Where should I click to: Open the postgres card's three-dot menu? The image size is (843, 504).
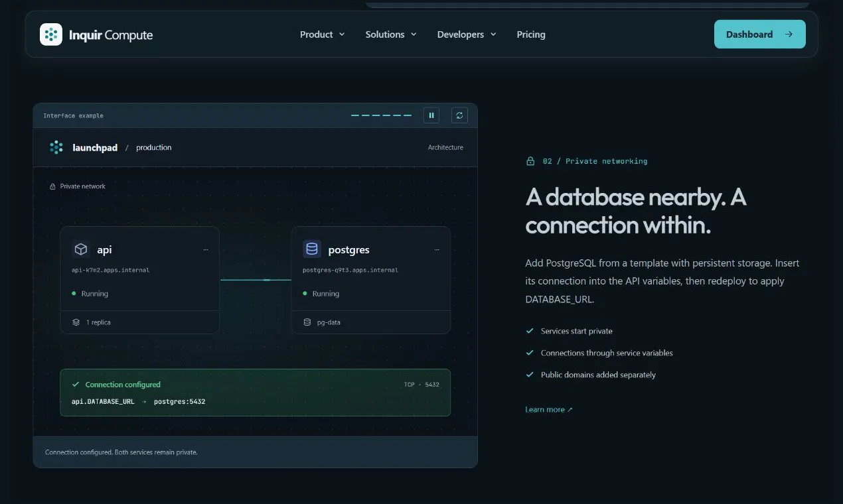pos(437,250)
